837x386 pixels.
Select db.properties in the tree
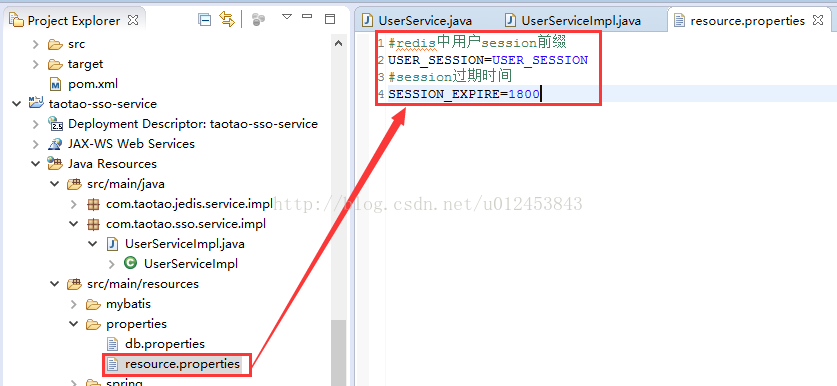164,344
